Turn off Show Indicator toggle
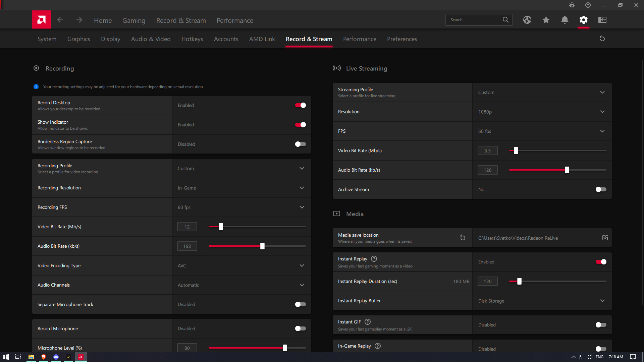Screen dimensions: 644x362 coord(300,125)
